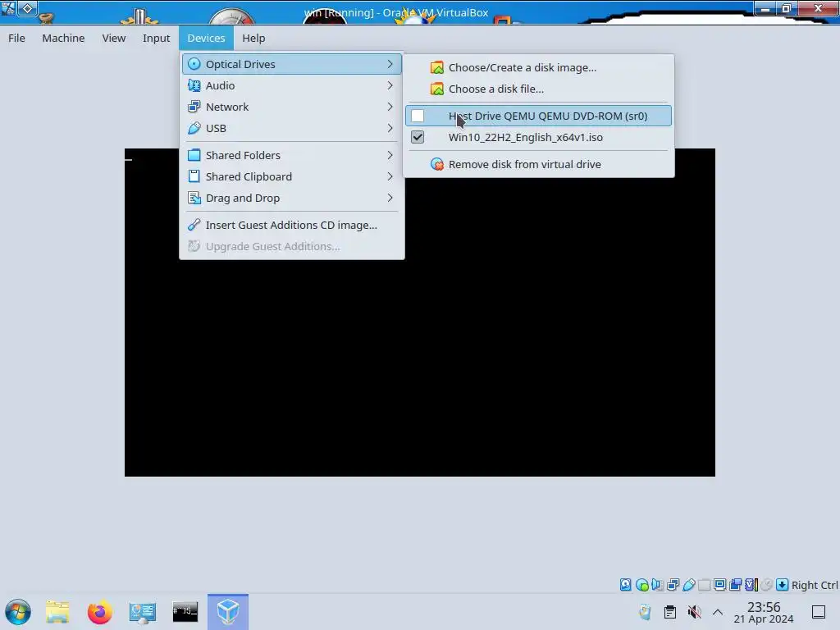Close the Devices menu via its title
Viewport: 840px width, 630px height.
point(206,38)
